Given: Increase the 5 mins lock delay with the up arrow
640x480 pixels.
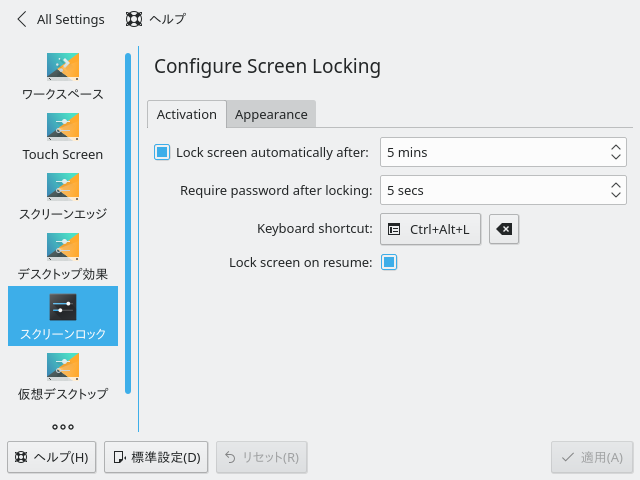Looking at the screenshot, I should point(616,147).
